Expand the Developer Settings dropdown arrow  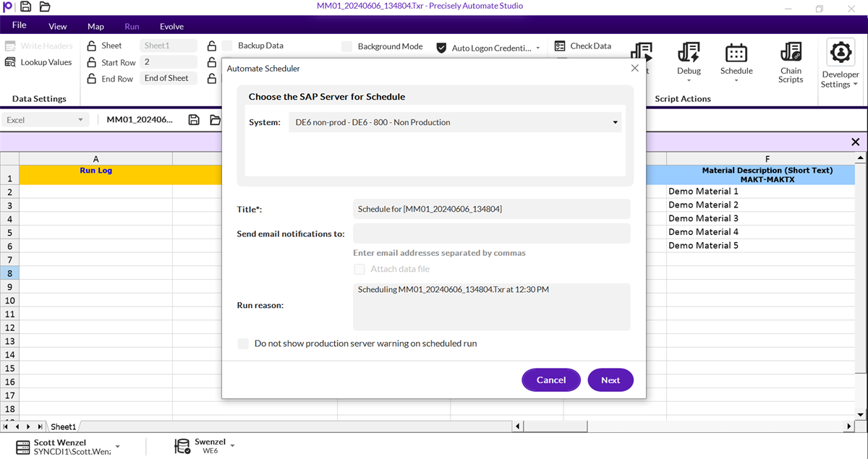855,85
